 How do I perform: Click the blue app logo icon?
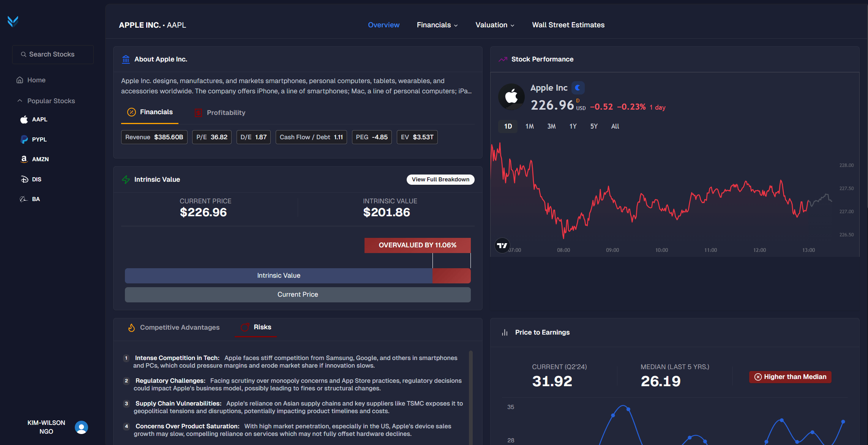(x=13, y=22)
